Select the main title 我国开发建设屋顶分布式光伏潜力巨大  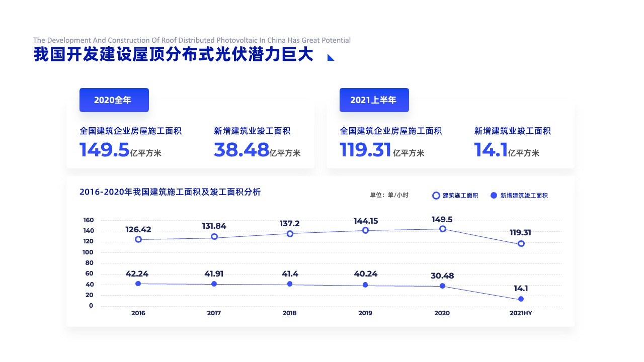(x=174, y=55)
